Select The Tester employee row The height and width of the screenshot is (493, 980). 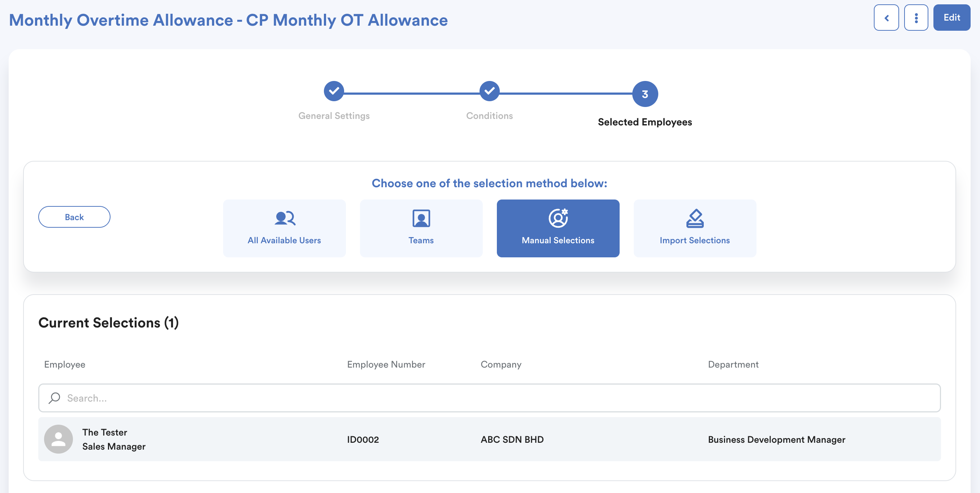489,439
